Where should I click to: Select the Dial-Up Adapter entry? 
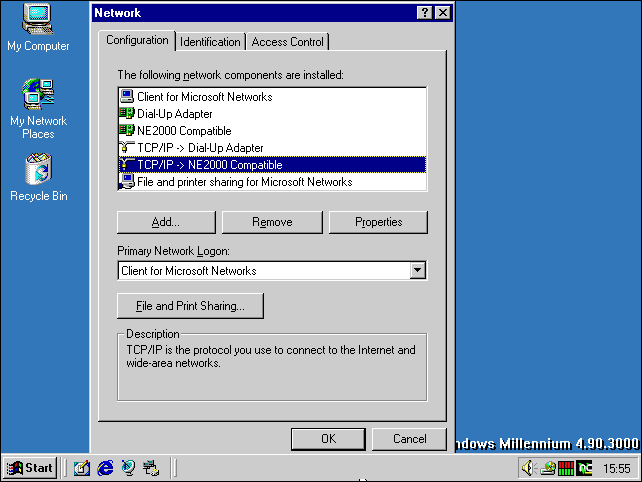pyautogui.click(x=272, y=114)
